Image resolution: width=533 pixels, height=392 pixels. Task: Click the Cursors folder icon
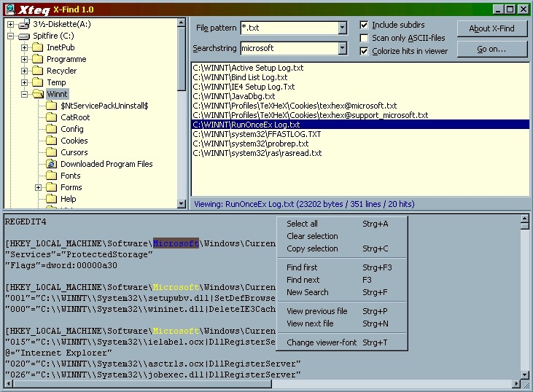[x=51, y=152]
